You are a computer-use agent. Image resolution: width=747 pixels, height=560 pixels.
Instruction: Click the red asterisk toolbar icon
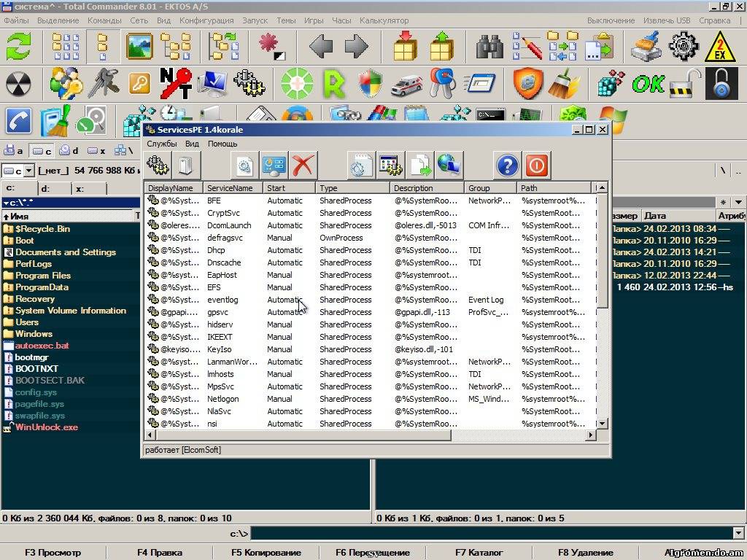pyautogui.click(x=271, y=47)
